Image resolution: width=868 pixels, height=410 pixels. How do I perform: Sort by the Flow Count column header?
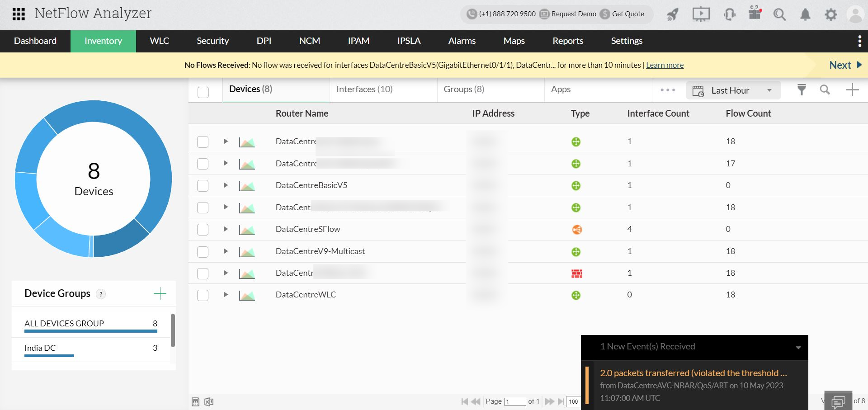pos(748,113)
